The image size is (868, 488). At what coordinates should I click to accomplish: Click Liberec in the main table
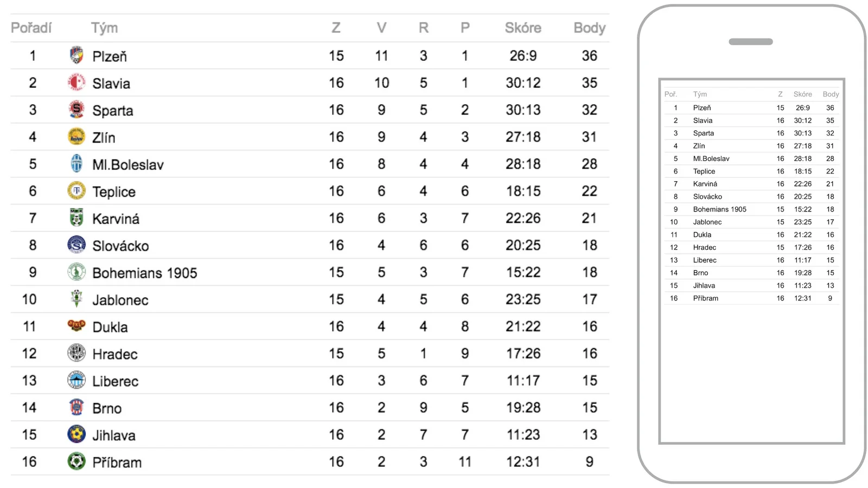(115, 381)
